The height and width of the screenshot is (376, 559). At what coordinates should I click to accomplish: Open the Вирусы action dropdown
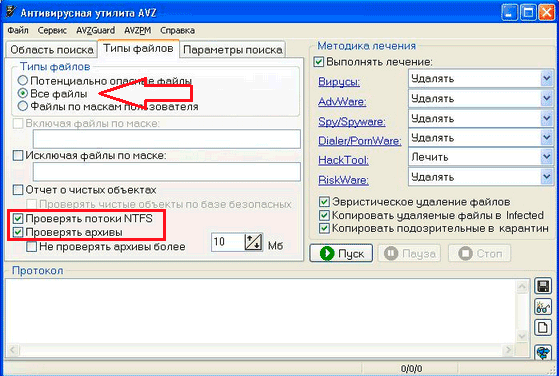coord(547,78)
